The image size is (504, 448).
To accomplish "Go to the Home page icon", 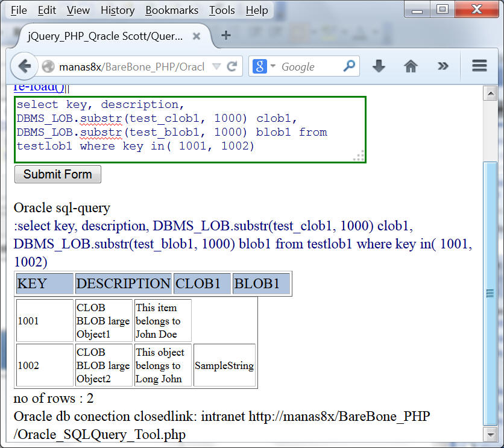I will click(x=411, y=66).
